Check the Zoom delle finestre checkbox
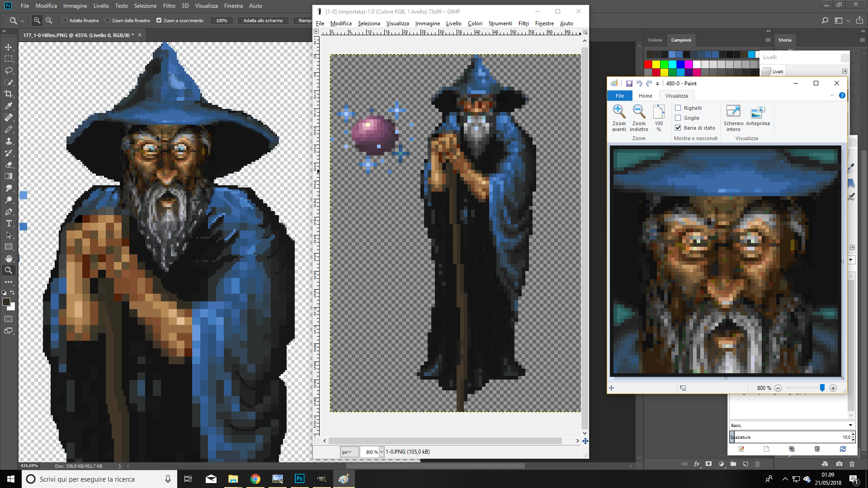868x488 pixels. pos(108,20)
